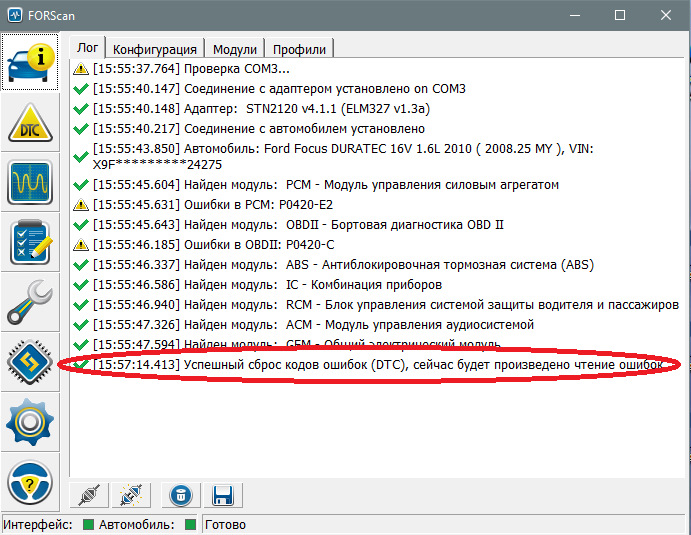691x535 pixels.
Task: Open the vehicle information section icon
Action: pos(30,63)
